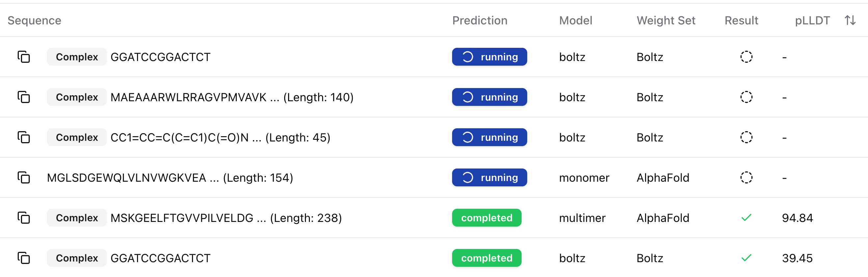868x277 pixels.
Task: Open the MSKGEELFTGVVPILVELDG sequence row
Action: (226, 218)
